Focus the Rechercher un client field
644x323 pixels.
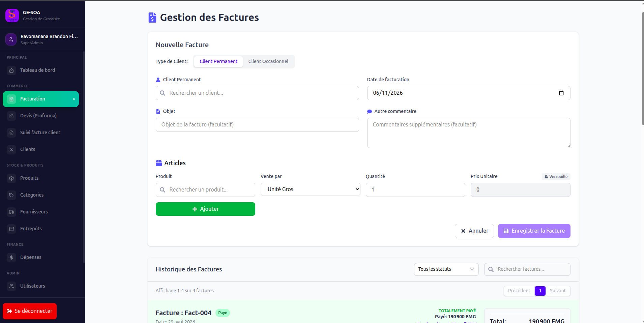click(x=257, y=93)
